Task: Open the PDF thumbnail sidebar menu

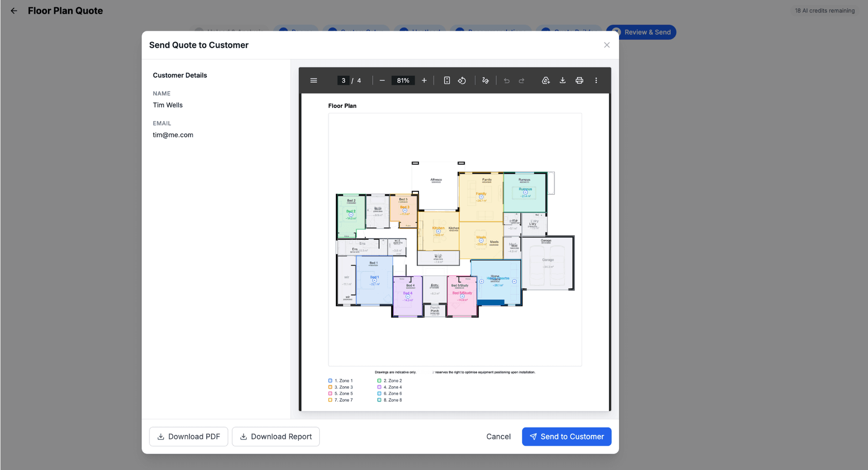Action: (314, 80)
